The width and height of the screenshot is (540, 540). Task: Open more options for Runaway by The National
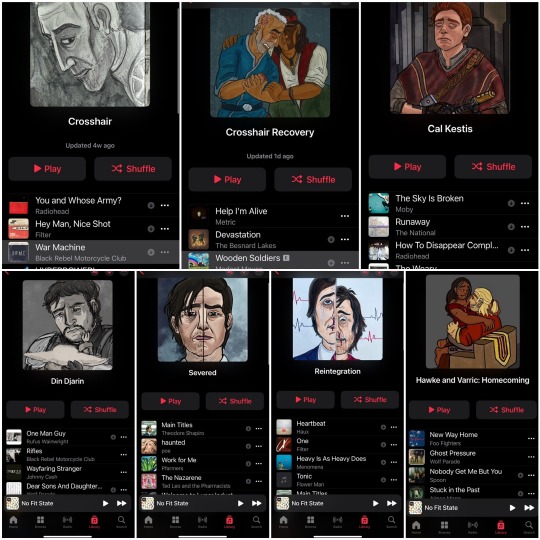(x=525, y=227)
